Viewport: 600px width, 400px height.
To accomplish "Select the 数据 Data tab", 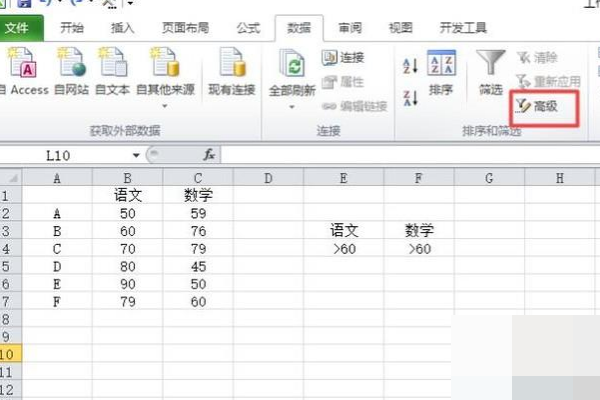I will 299,28.
